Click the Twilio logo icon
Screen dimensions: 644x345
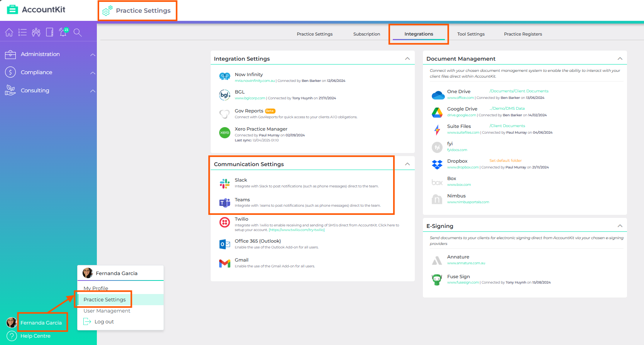coord(225,222)
